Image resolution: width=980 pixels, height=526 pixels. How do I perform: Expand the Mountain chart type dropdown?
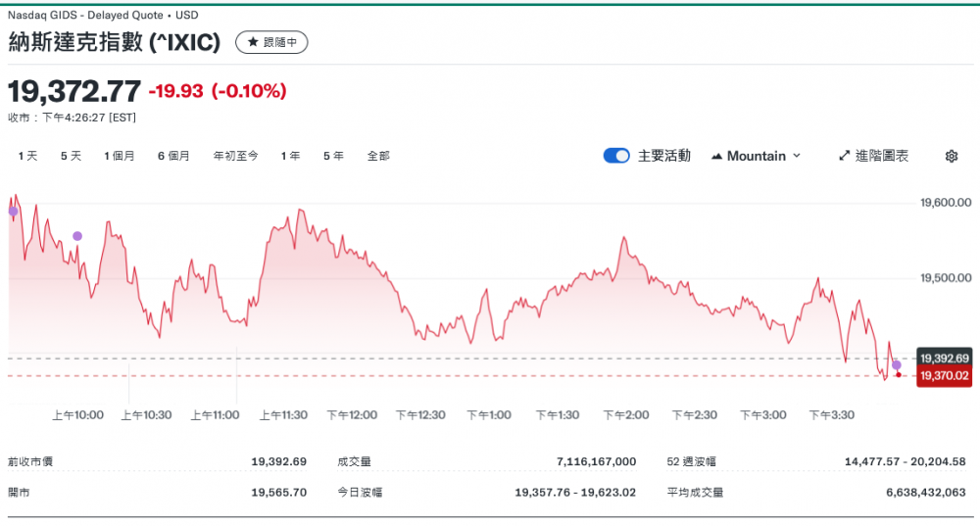[x=756, y=156]
